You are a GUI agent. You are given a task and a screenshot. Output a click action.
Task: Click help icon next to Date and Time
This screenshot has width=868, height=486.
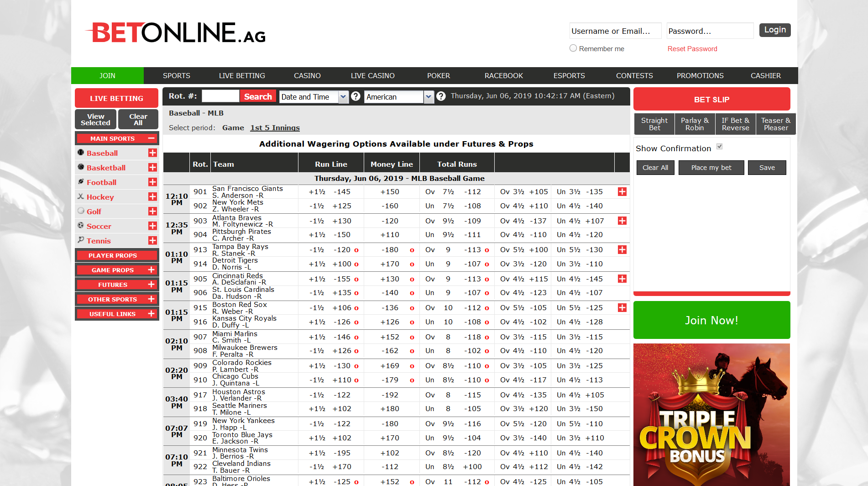point(356,96)
